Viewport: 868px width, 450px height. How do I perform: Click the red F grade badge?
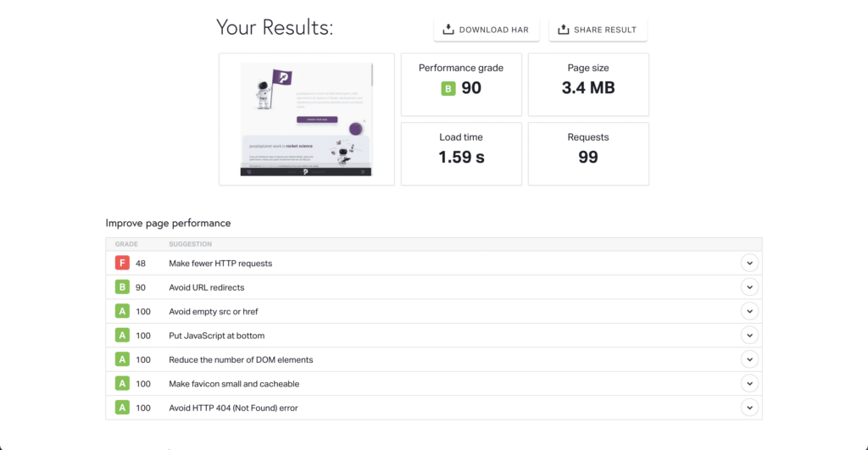(x=121, y=264)
